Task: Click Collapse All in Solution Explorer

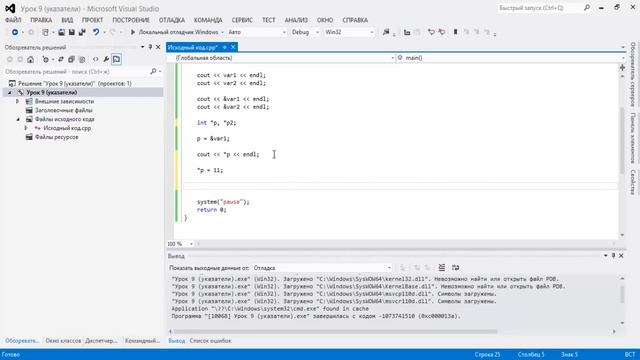Action: click(71, 60)
